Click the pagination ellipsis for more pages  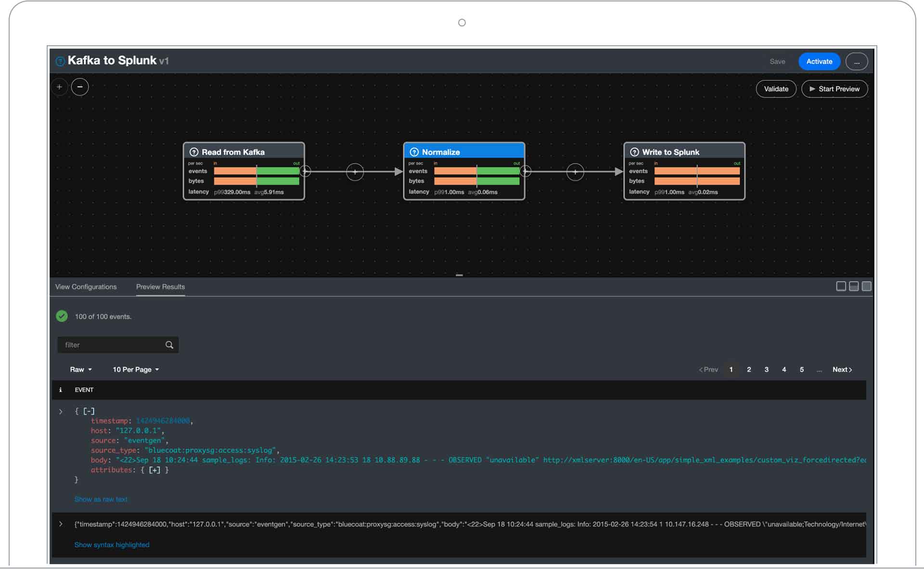[x=819, y=370]
